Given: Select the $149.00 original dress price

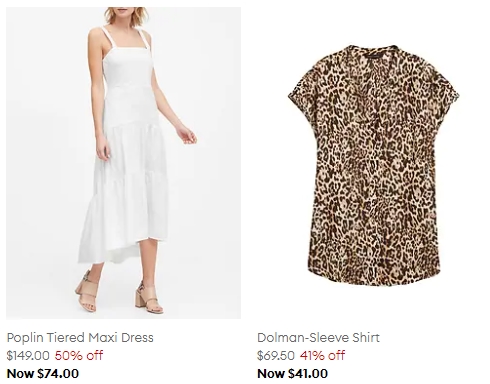Looking at the screenshot, I should [x=28, y=355].
